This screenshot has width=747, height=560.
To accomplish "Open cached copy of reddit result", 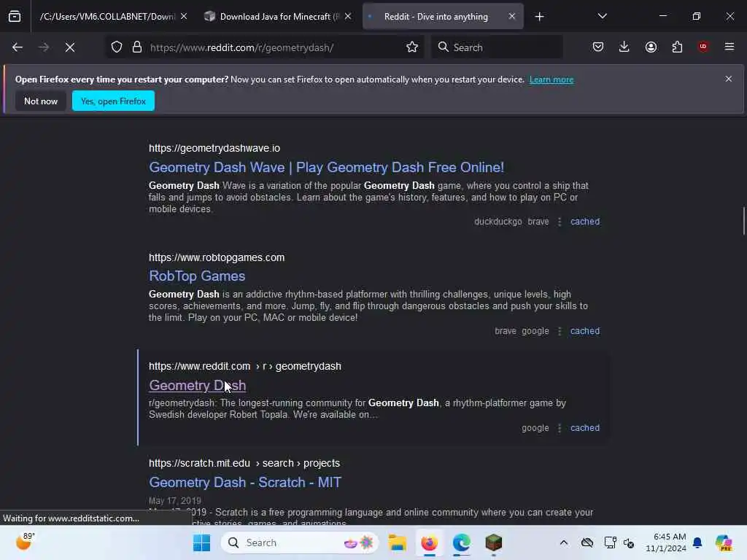I will tap(584, 427).
